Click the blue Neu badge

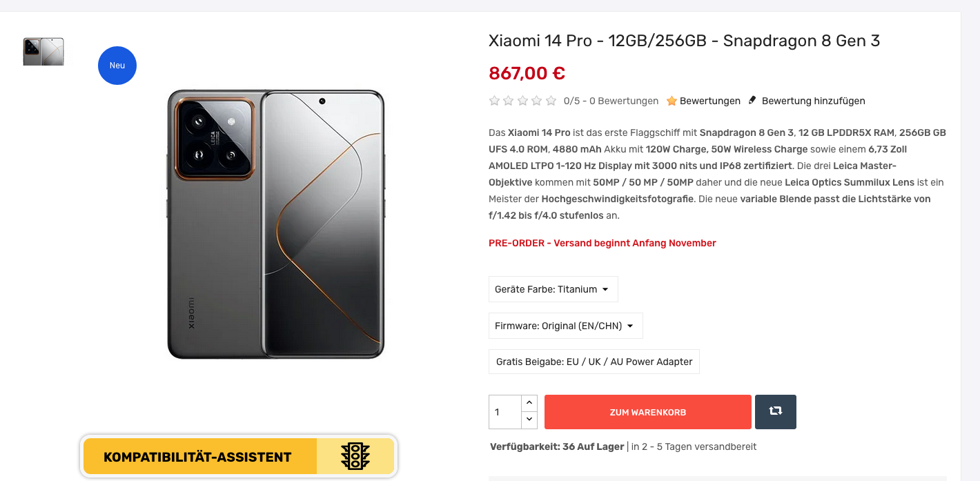(x=117, y=66)
